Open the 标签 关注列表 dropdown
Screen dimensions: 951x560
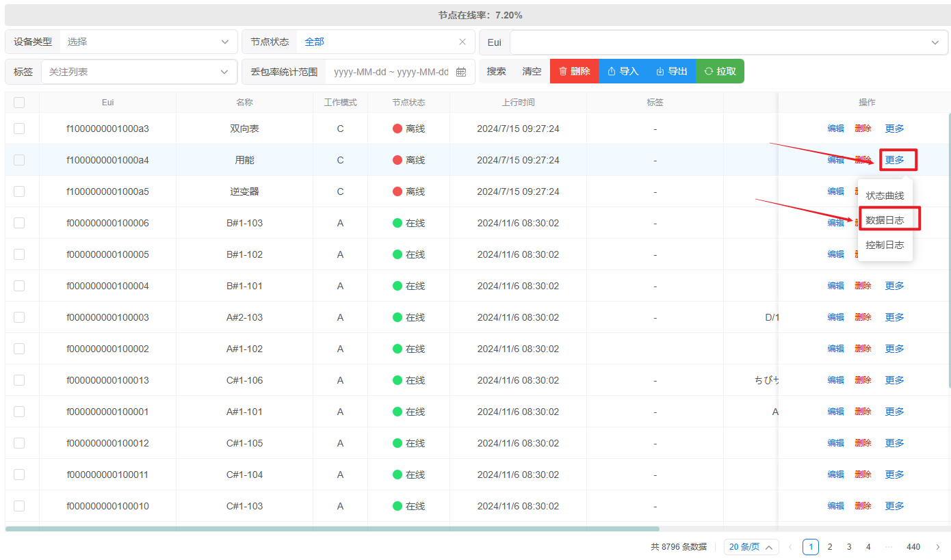point(139,72)
